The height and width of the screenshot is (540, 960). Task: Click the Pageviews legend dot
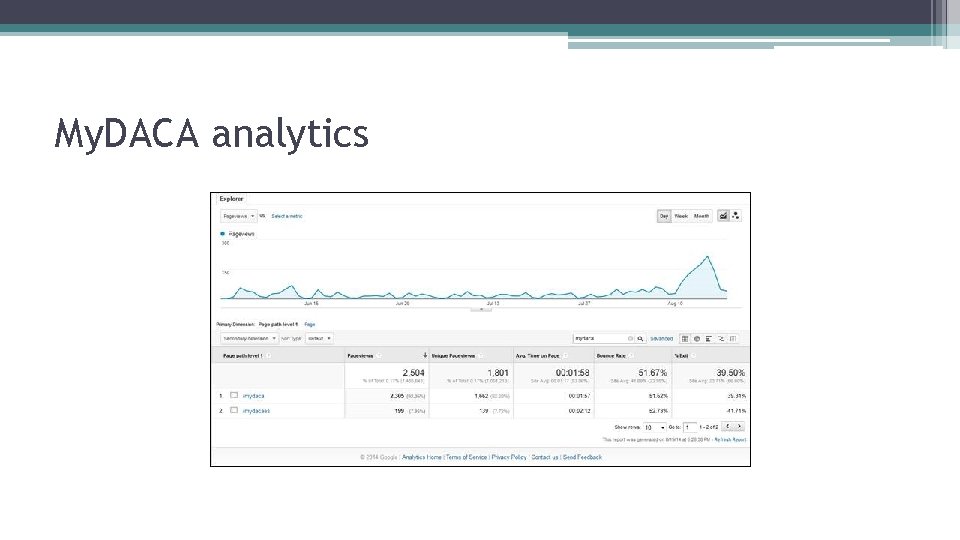coord(222,234)
